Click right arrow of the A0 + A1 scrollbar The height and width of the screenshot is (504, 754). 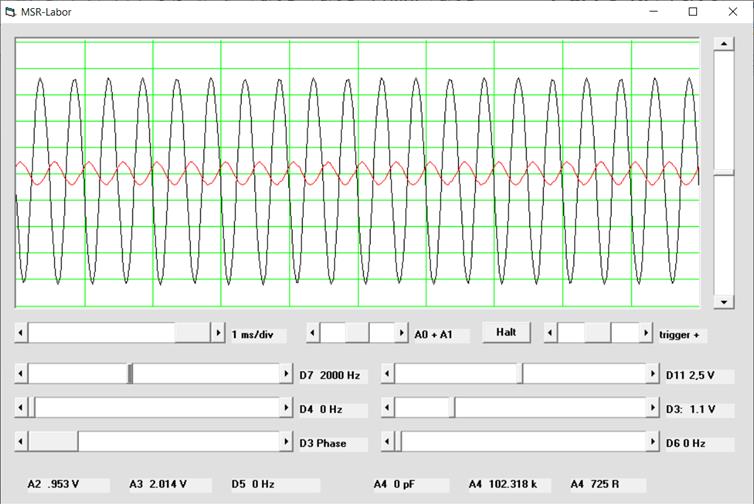(402, 334)
